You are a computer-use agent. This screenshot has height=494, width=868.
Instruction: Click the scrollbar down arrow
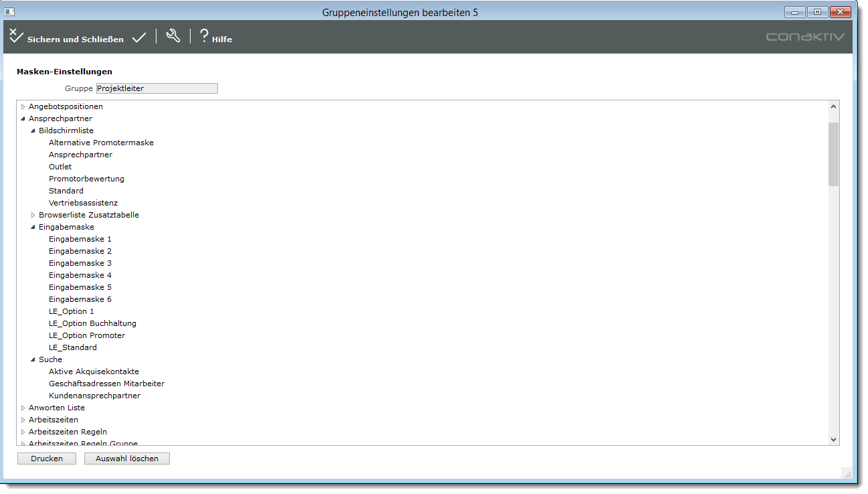tap(833, 439)
